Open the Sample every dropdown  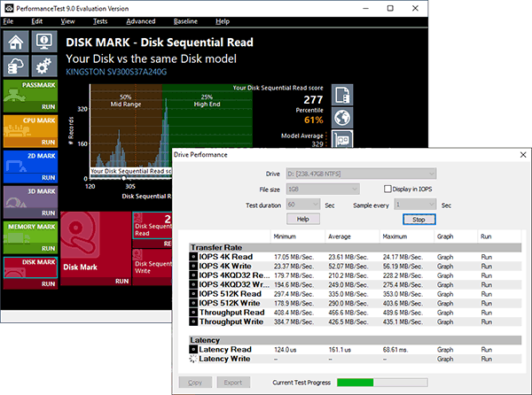pos(415,205)
